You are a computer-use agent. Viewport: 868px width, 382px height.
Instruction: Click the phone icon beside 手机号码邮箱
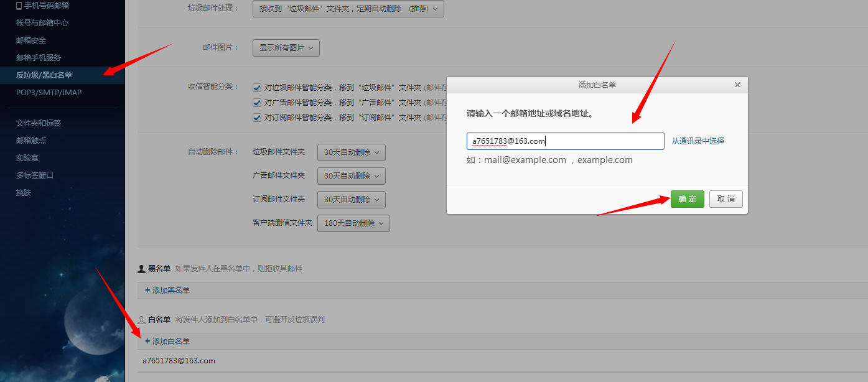(x=19, y=6)
